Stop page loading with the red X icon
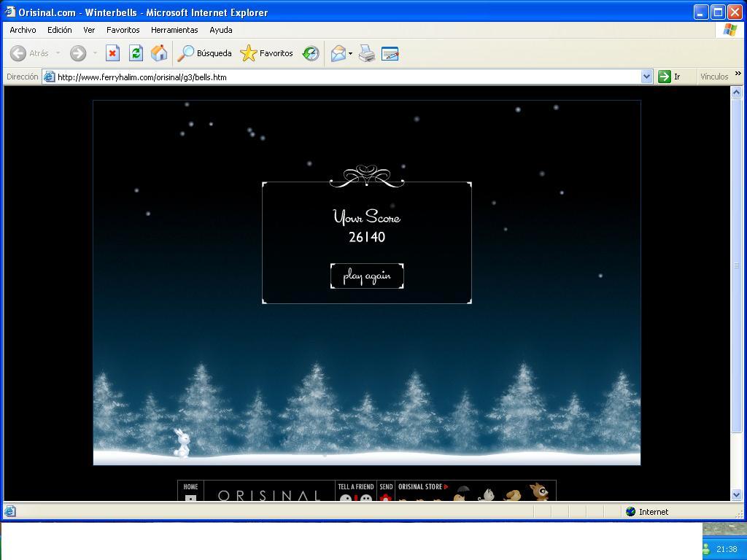Viewport: 747px width, 560px height. click(x=112, y=53)
